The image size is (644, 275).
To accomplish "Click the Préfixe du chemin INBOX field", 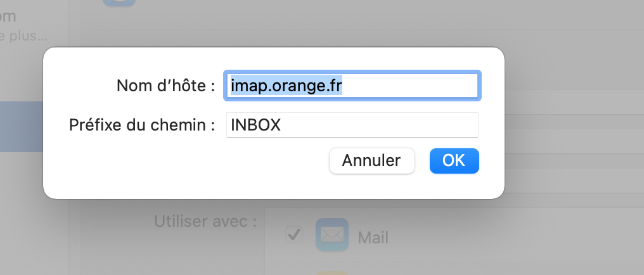I will pyautogui.click(x=352, y=125).
